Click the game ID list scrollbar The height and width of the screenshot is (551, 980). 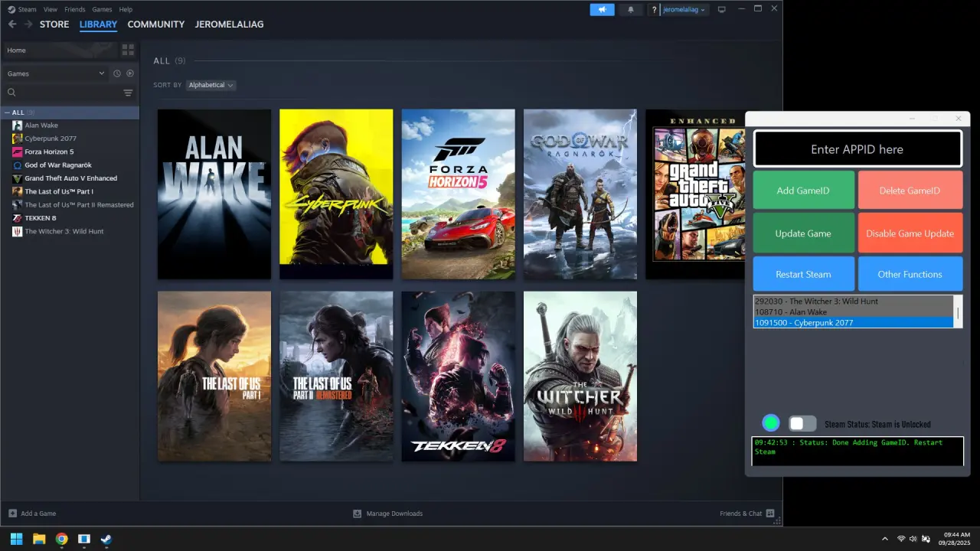point(958,311)
